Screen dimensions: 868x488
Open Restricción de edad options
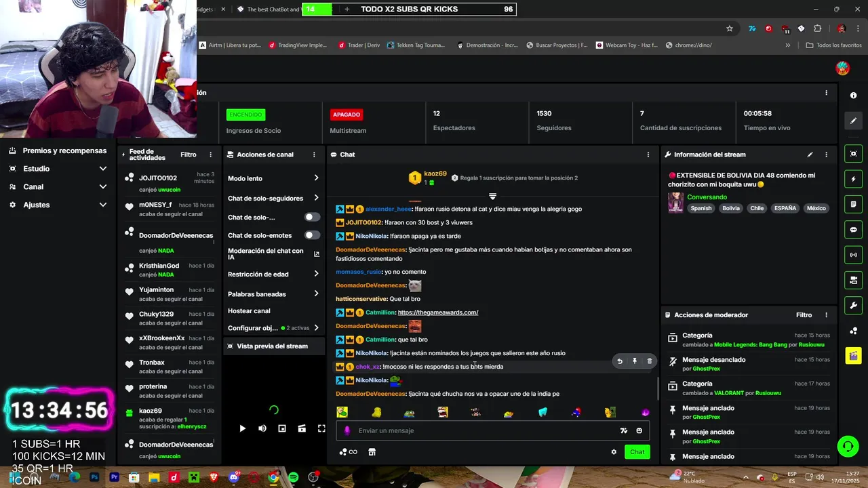click(x=273, y=274)
